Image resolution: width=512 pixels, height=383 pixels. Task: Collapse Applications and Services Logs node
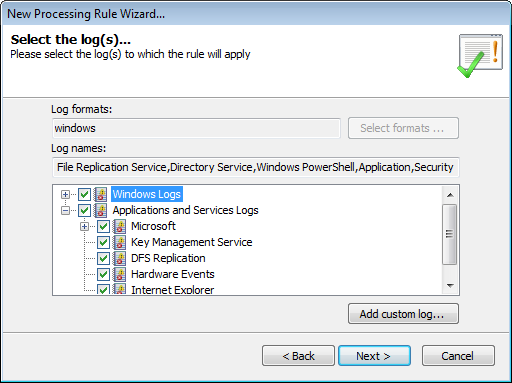pyautogui.click(x=65, y=210)
